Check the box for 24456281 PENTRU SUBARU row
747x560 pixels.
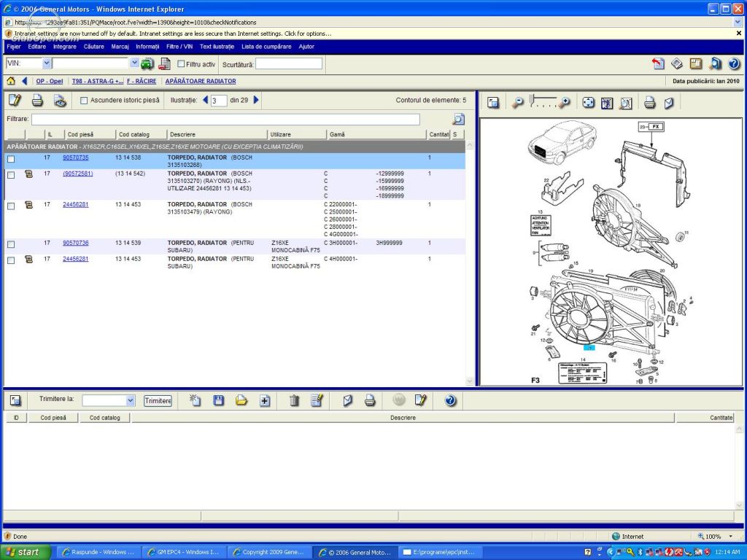coord(11,260)
